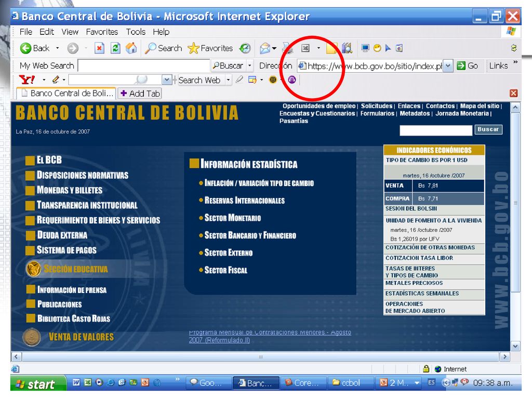Click the Windows Start button
Screen dimensions: 532x398
(38, 384)
